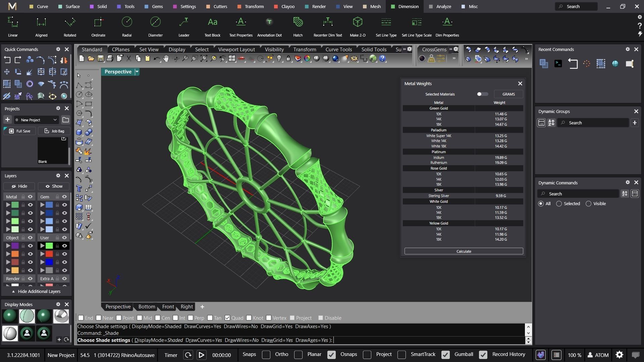
Task: Toggle the Gumball checkbox
Action: (x=445, y=355)
